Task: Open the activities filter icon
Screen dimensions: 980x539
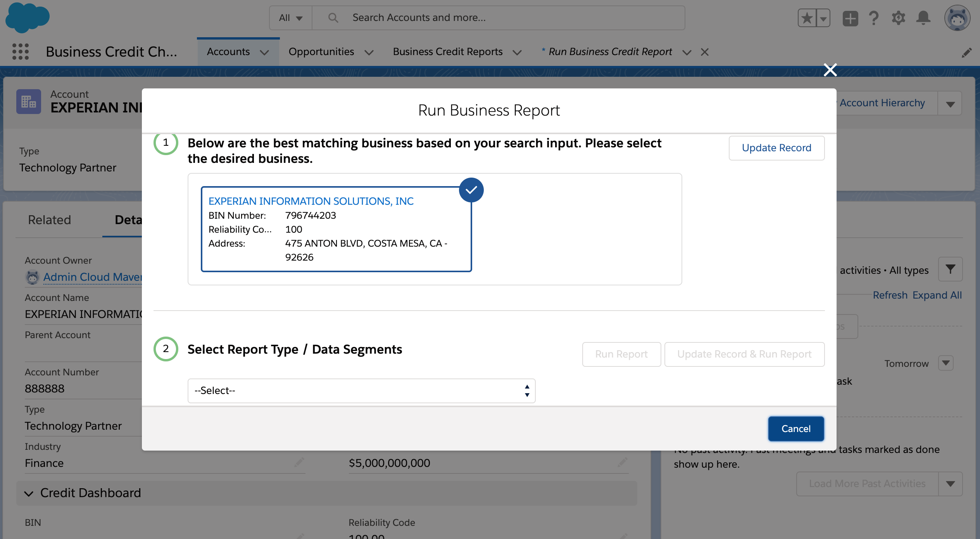Action: [950, 269]
